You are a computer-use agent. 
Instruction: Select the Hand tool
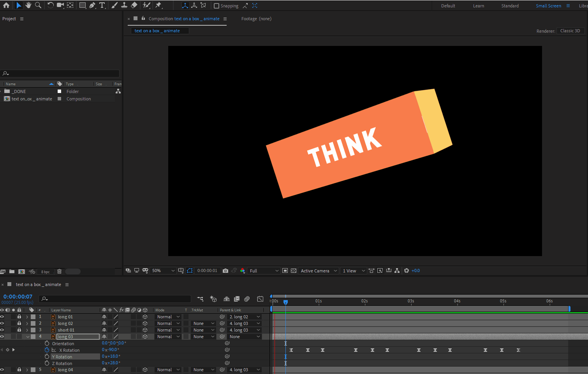[x=28, y=5]
